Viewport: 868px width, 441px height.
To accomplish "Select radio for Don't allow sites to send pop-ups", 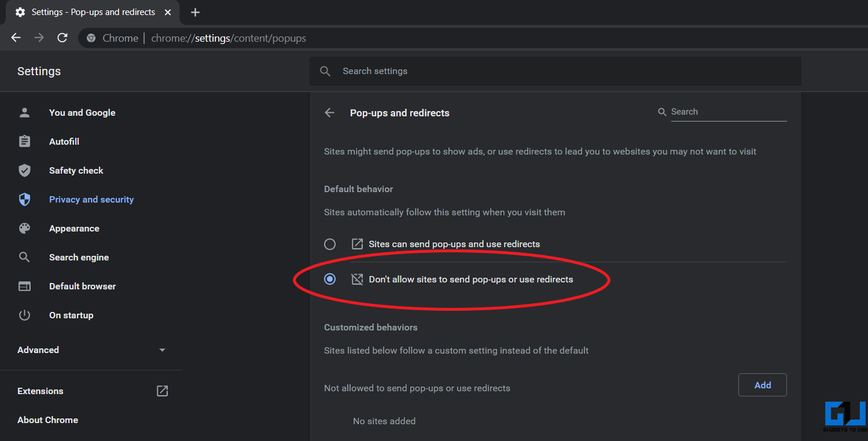I will (x=330, y=280).
